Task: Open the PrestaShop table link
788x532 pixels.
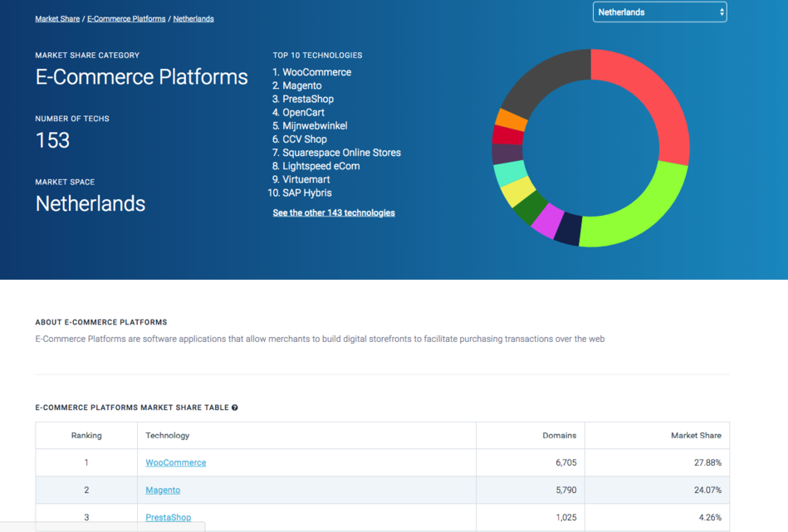Action: point(169,517)
